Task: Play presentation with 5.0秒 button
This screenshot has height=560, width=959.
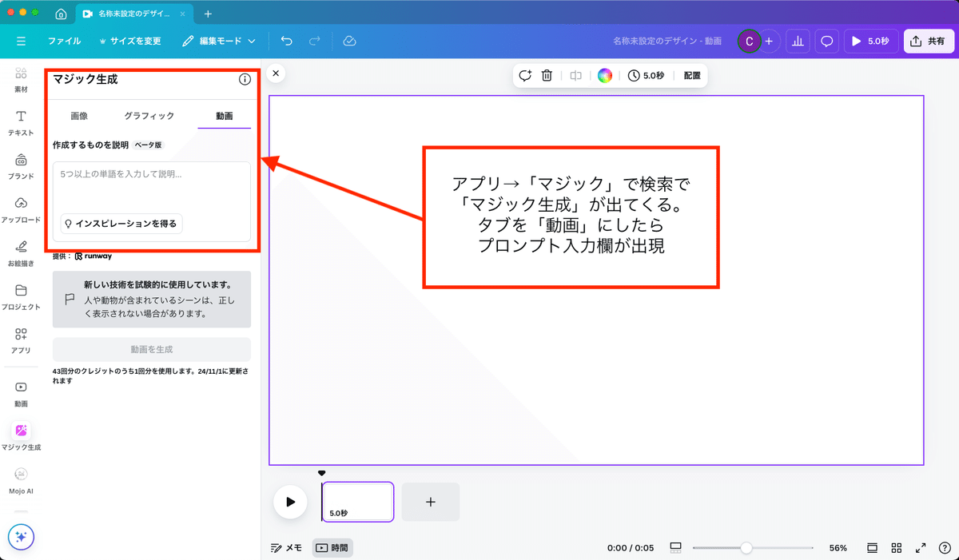Action: (x=871, y=41)
